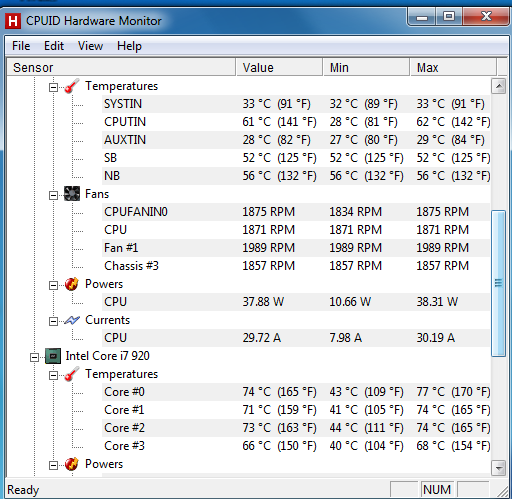Click the Intel Core i7 920 chip icon
Viewport: 512px width, 499px height.
53,356
